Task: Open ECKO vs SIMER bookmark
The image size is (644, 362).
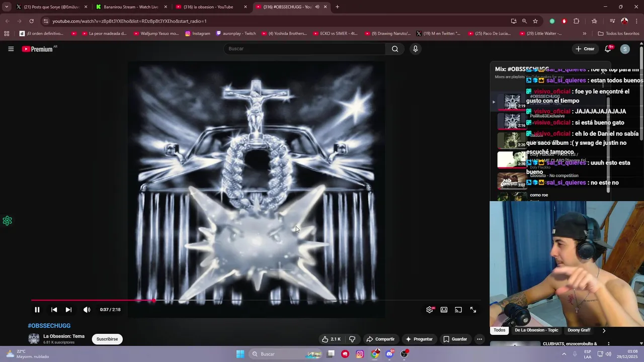Action: click(x=335, y=34)
